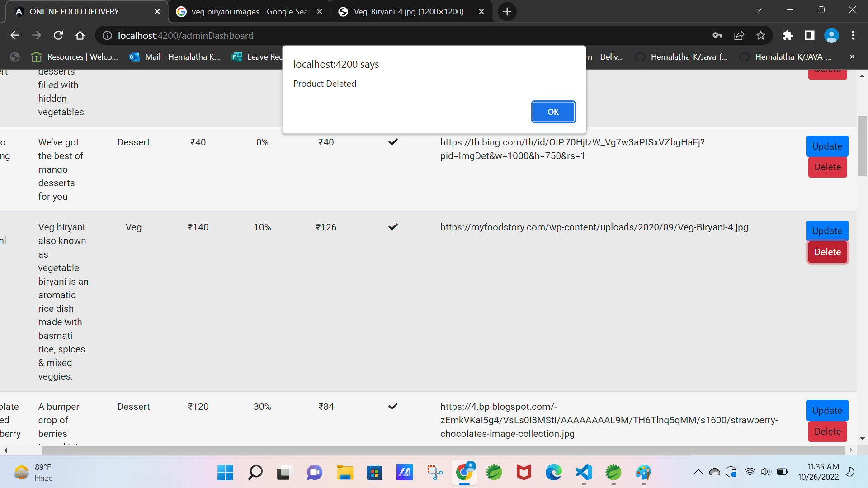Open Visual Studio Code from the taskbar
868x488 pixels.
coord(584,473)
